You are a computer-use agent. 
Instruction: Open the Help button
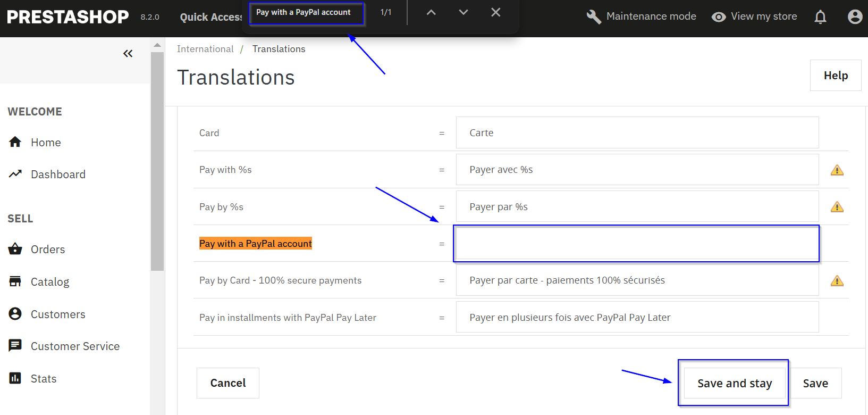pos(835,76)
